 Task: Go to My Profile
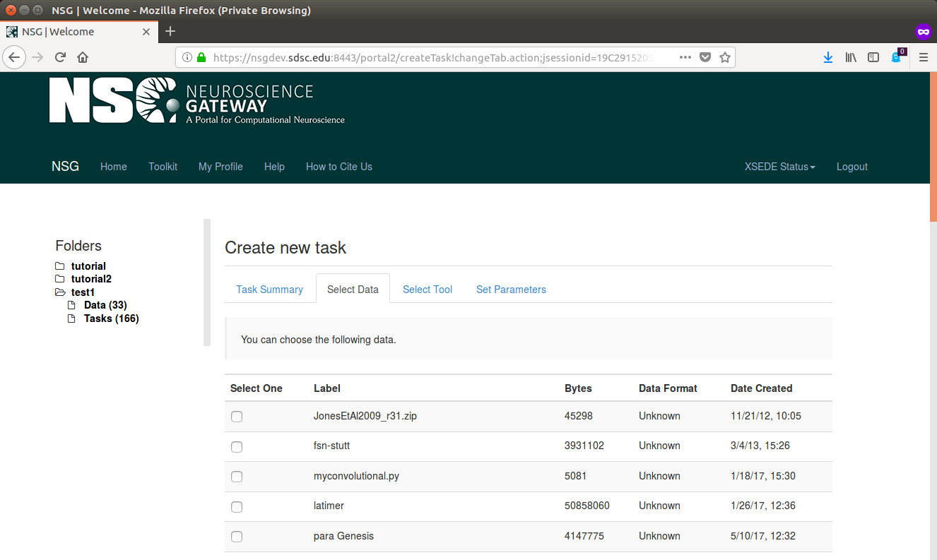(x=220, y=167)
